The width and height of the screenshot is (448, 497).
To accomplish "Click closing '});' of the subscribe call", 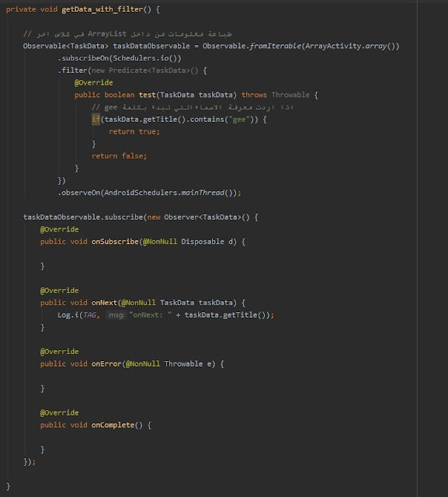I will click(30, 462).
